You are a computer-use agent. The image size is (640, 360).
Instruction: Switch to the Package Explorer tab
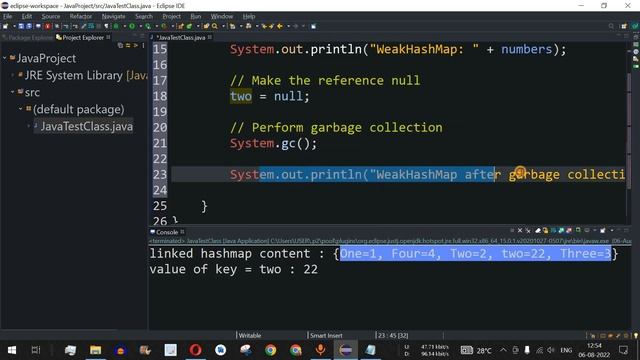(x=28, y=38)
